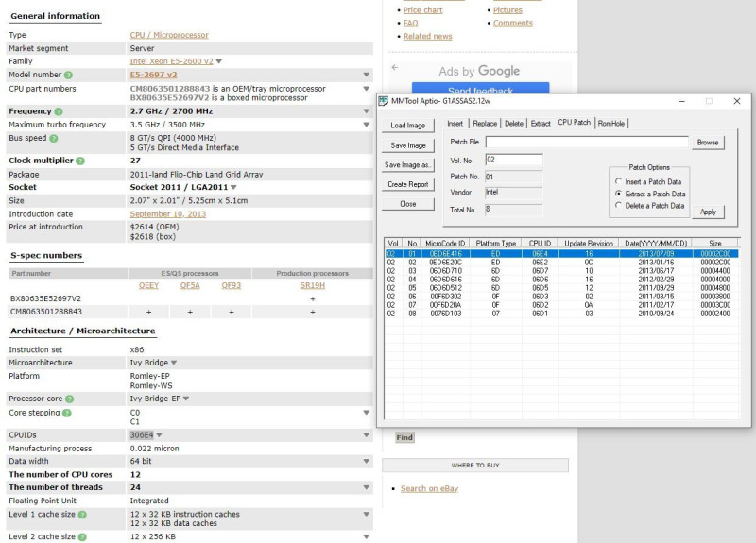Select microcode row 0076D103 in the table
The height and width of the screenshot is (543, 756).
tap(561, 314)
